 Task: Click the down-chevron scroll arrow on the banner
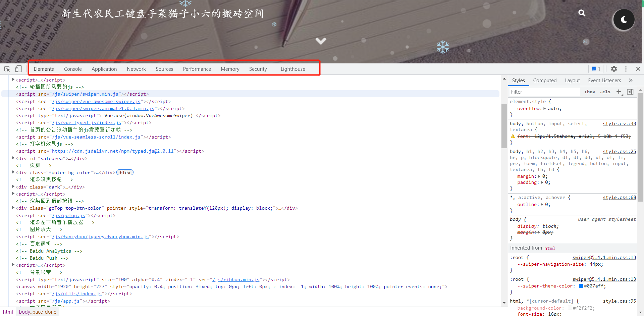(321, 41)
